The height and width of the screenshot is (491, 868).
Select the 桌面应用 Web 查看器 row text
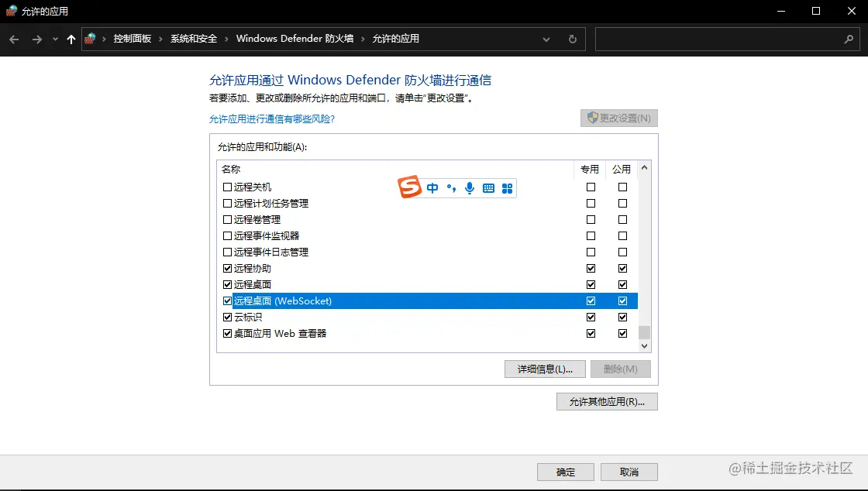click(x=280, y=334)
